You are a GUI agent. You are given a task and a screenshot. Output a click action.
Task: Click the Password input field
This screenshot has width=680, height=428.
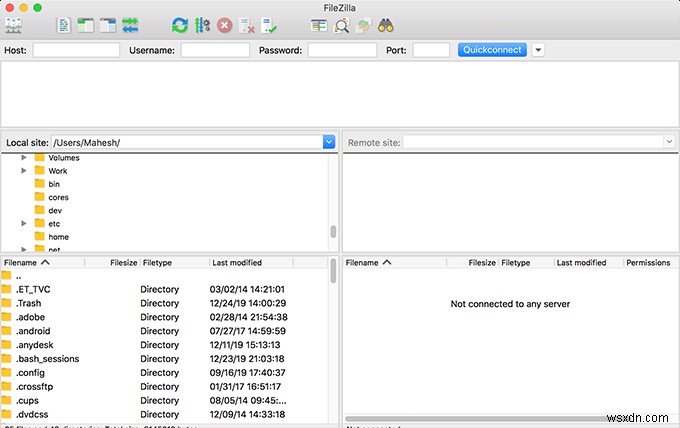(342, 50)
